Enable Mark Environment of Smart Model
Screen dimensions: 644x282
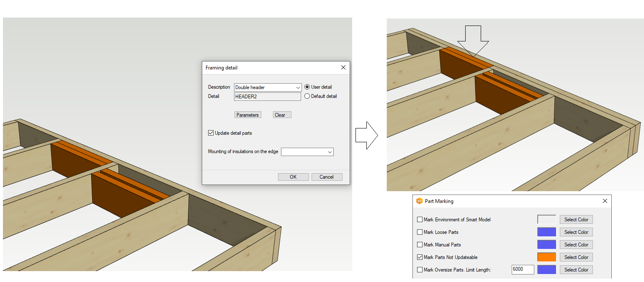click(x=420, y=220)
